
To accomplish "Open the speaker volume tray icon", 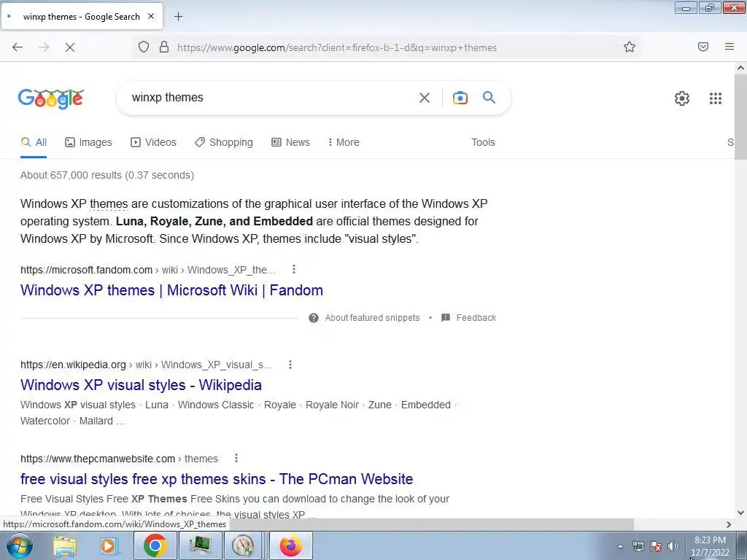I will point(673,546).
